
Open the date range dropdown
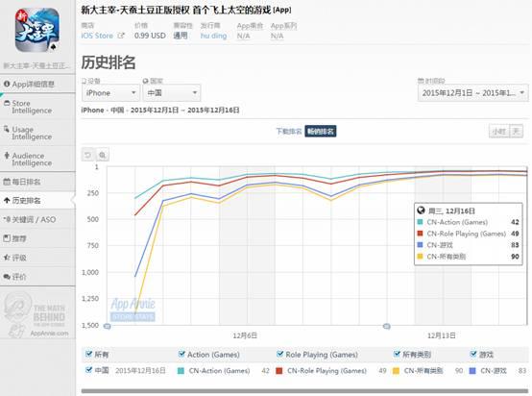[x=473, y=92]
